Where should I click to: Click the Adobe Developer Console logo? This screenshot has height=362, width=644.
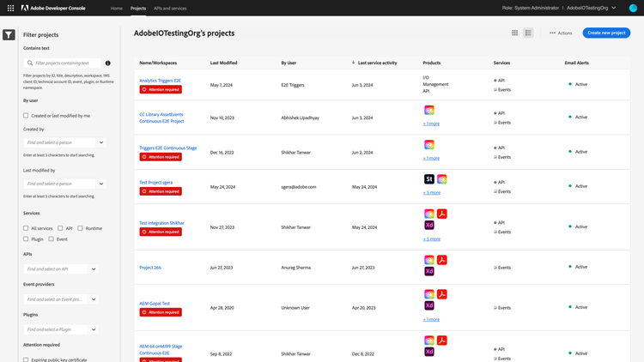coord(53,8)
